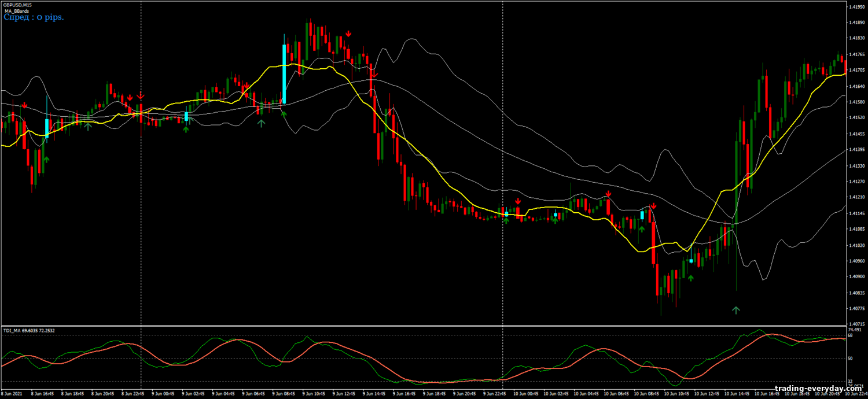
Task: Click the 8 Jun 2021 date label
Action: pyautogui.click(x=12, y=394)
